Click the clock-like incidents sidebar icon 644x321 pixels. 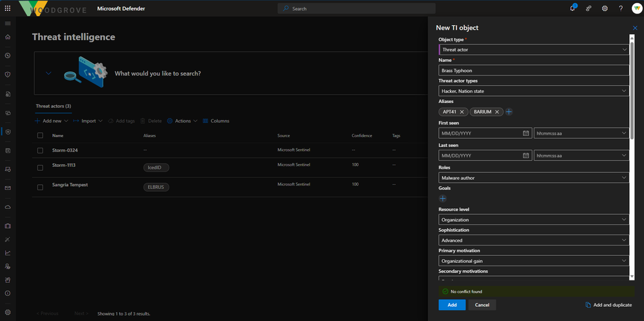coord(7,56)
